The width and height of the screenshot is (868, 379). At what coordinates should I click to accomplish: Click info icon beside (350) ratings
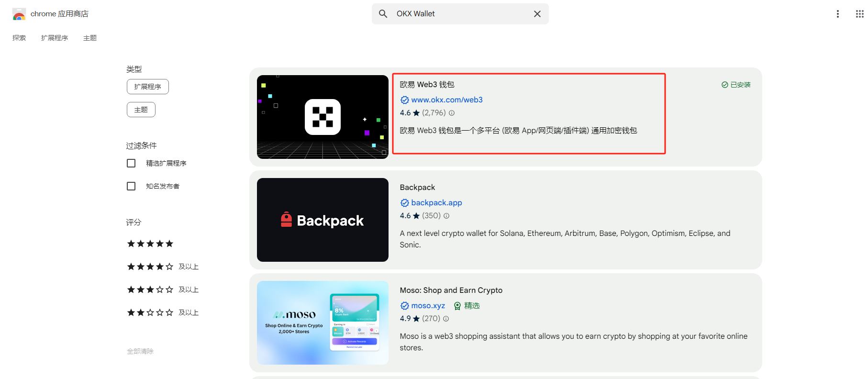[x=446, y=216]
